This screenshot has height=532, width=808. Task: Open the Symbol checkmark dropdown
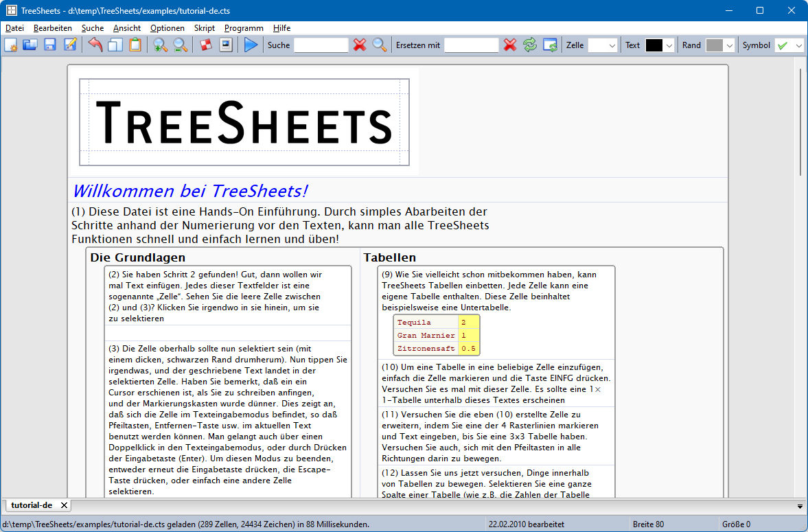(x=789, y=45)
